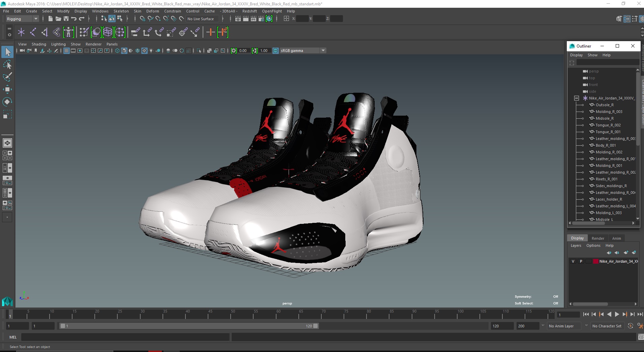Click the Create Locator shelf icon

21,32
